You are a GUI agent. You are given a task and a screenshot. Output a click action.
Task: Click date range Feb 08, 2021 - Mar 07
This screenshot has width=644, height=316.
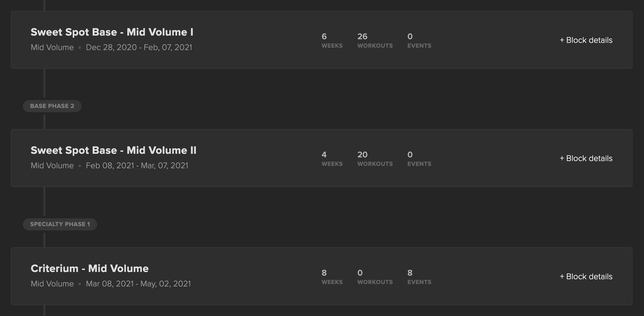click(137, 166)
